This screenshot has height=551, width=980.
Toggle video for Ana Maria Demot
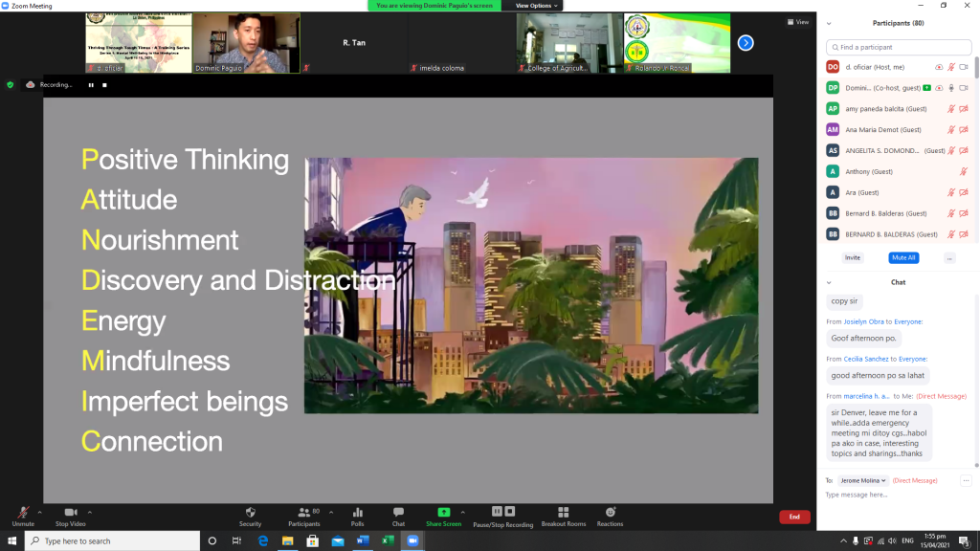[x=964, y=130]
